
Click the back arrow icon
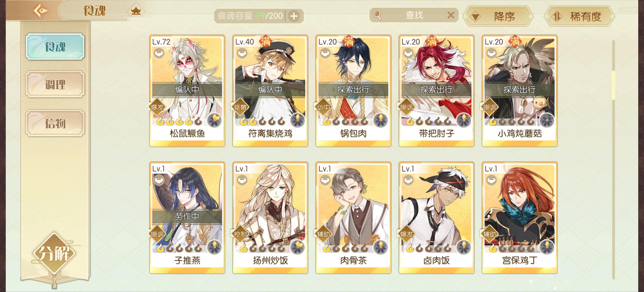[x=41, y=11]
